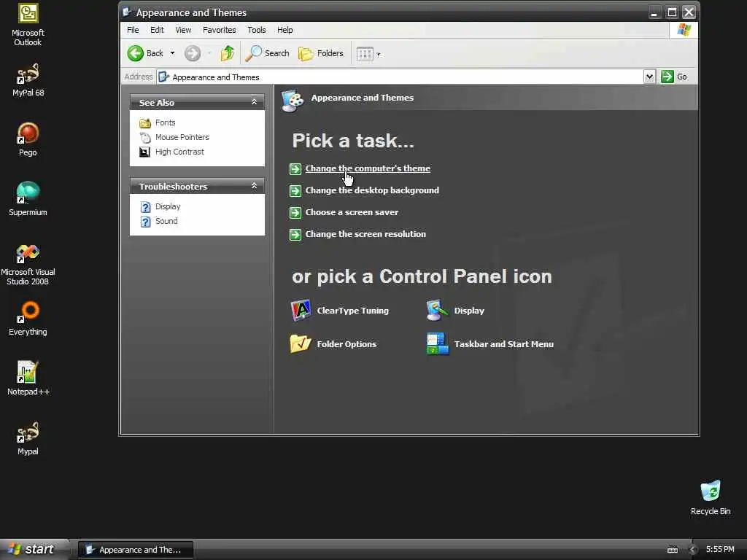Click the Windows flag logo in menu bar

coord(684,29)
